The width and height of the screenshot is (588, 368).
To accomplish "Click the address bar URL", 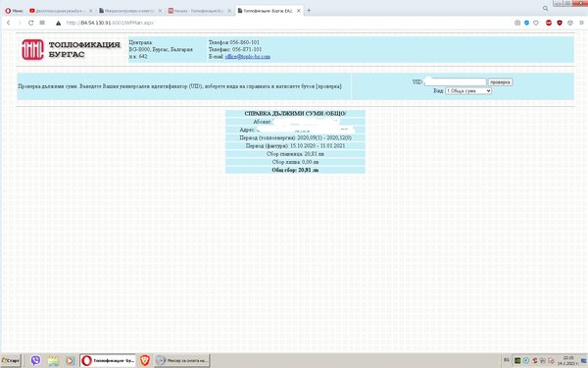I will [x=110, y=23].
